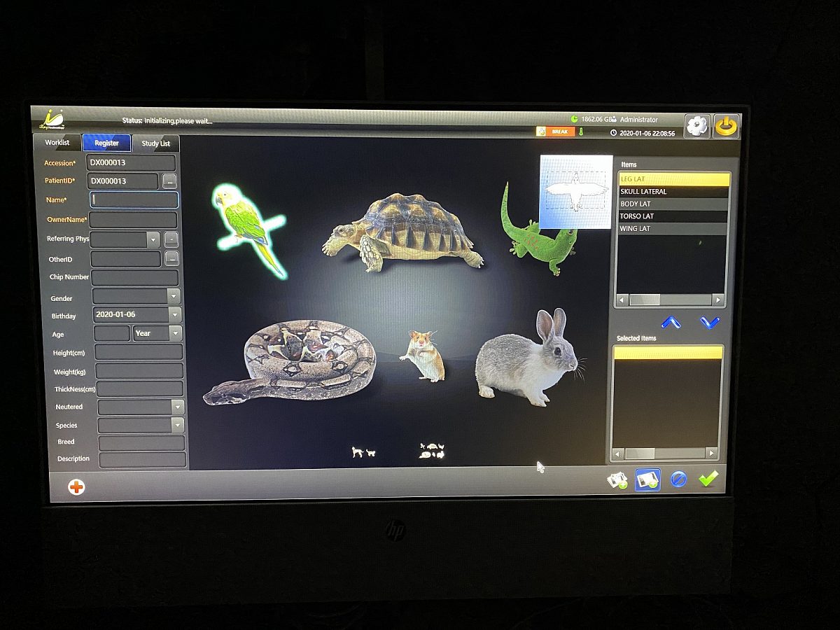Select the snake species image
840x630 pixels.
point(289,362)
